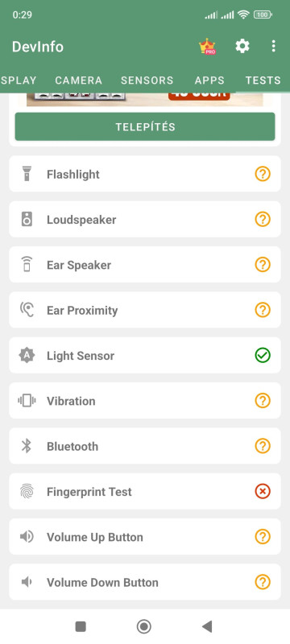This screenshot has width=290, height=644.
Task: Start the Volume Up Button test
Action: (145, 536)
